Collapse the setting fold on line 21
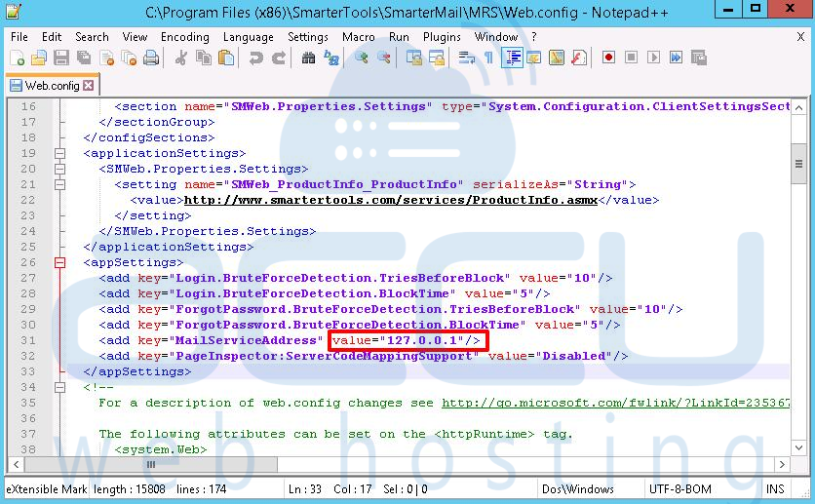The height and width of the screenshot is (504, 815). pyautogui.click(x=59, y=184)
